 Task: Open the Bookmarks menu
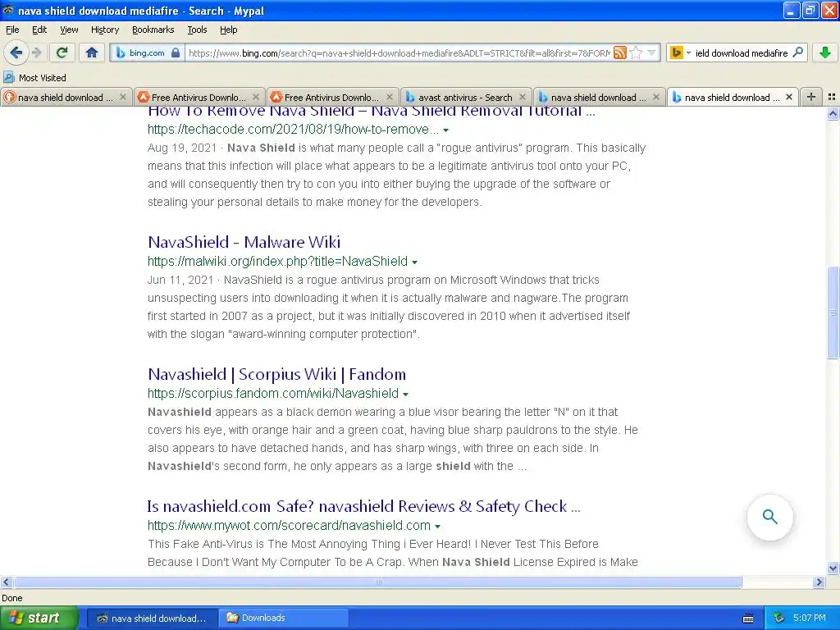point(153,30)
